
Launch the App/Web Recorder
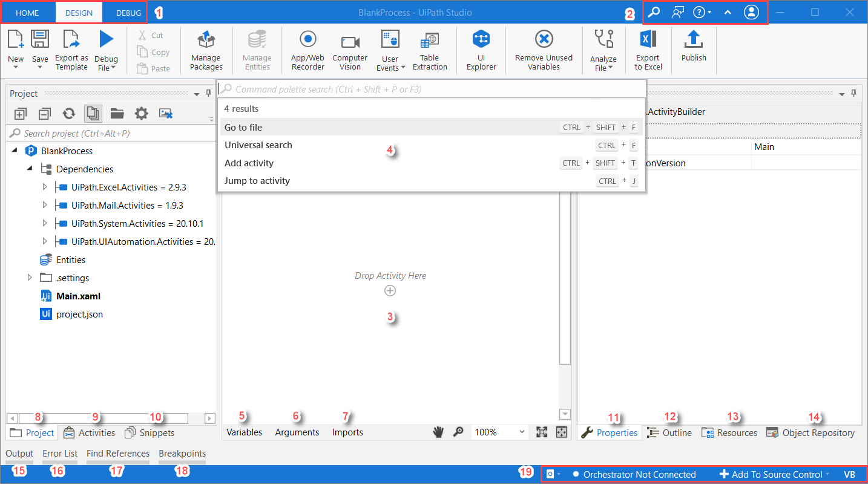(307, 51)
